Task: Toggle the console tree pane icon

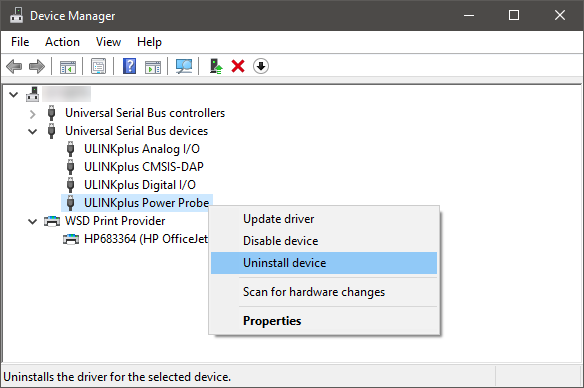Action: [x=68, y=67]
